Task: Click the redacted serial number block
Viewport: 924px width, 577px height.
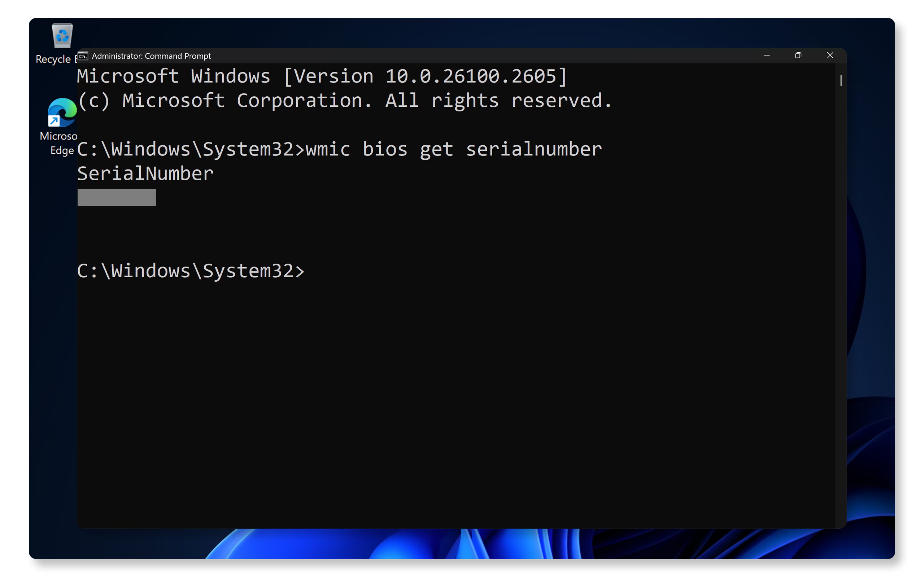Action: pyautogui.click(x=117, y=197)
